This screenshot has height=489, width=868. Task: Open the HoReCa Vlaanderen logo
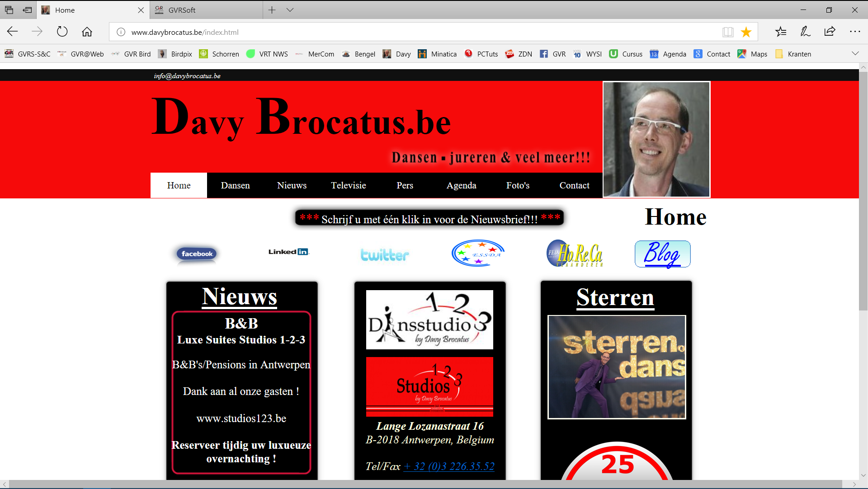click(x=575, y=253)
